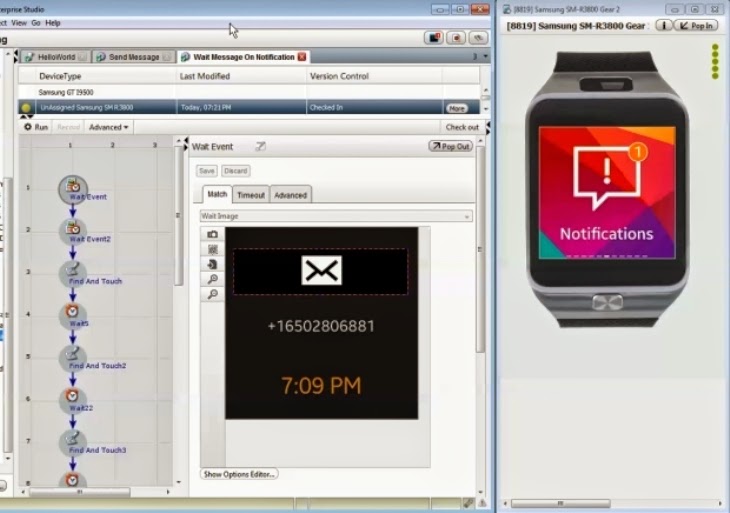The image size is (730, 513).
Task: Open the Timeout tab
Action: (251, 195)
